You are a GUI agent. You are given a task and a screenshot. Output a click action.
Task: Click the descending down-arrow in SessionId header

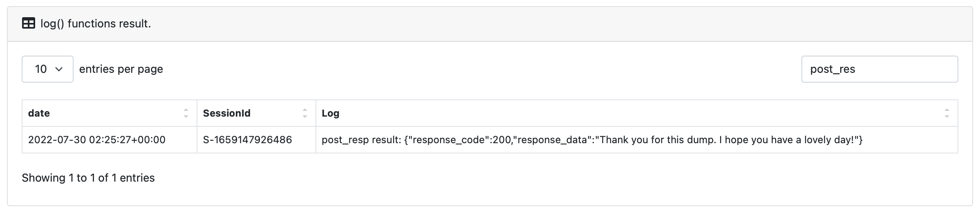point(305,117)
